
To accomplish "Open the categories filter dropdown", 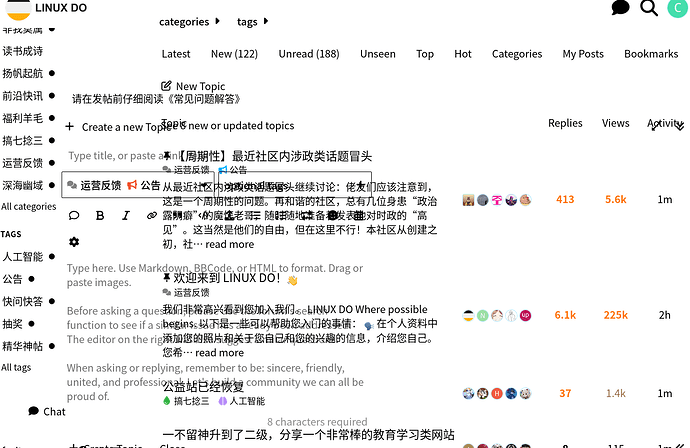I will tap(189, 22).
